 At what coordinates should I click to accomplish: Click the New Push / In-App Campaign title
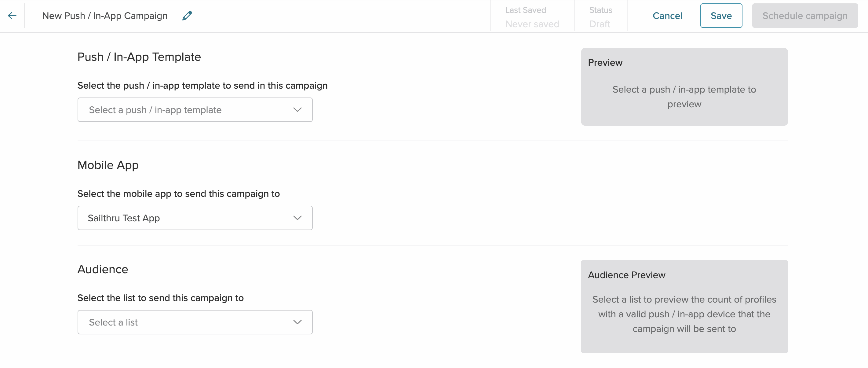(105, 16)
